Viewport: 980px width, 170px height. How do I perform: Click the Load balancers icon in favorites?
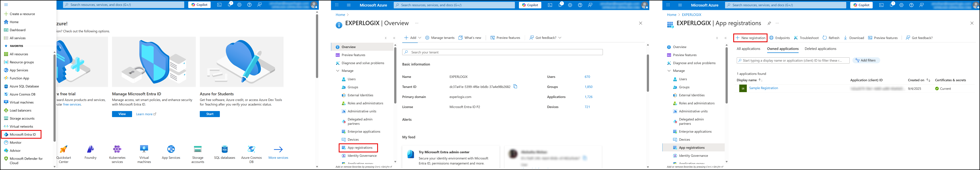(6, 111)
